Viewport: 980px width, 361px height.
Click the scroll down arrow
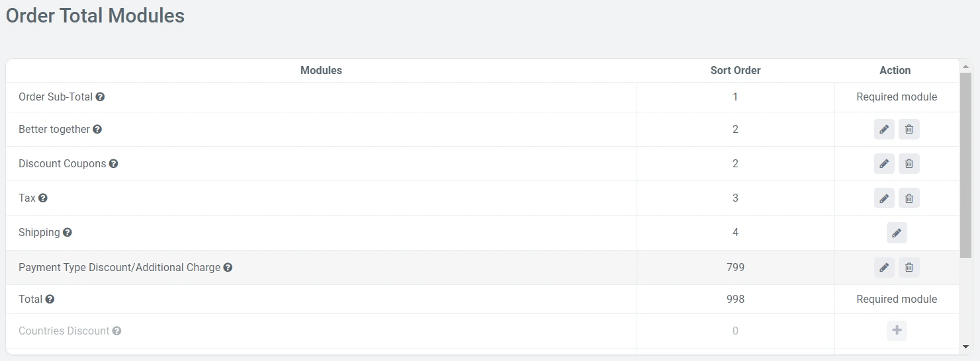966,346
